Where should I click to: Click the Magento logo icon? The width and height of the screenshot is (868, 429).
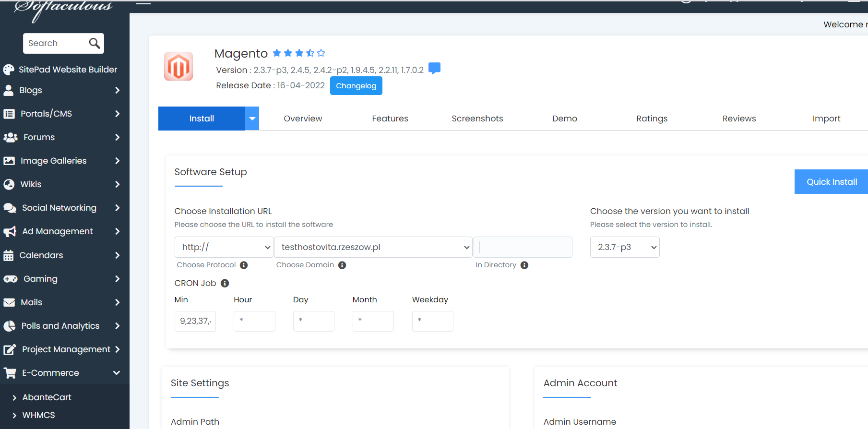(178, 66)
